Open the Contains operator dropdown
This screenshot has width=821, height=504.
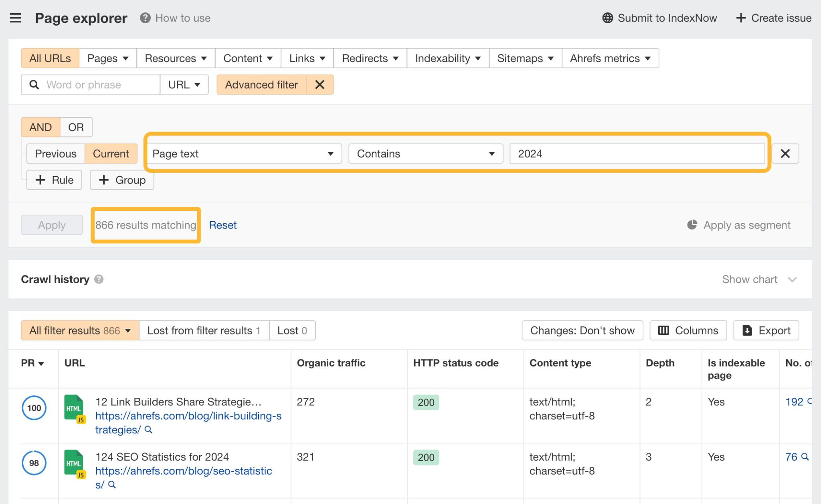tap(492, 154)
